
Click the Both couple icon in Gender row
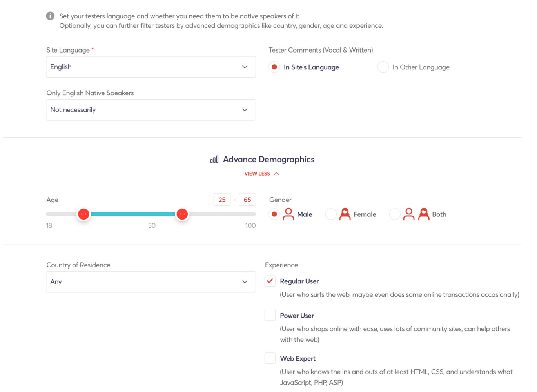[416, 214]
